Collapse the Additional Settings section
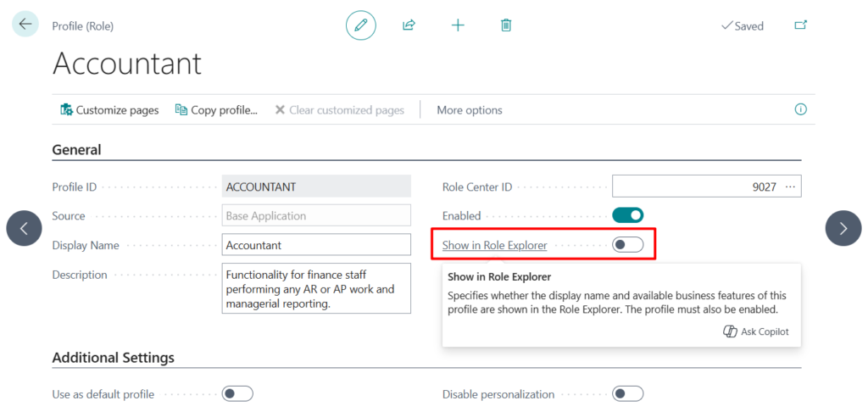The height and width of the screenshot is (412, 868). [x=114, y=358]
